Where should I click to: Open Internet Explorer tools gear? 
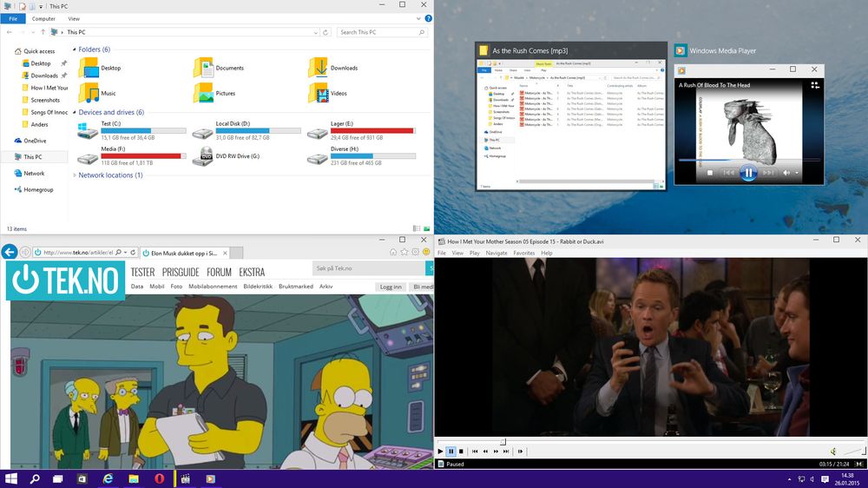415,252
